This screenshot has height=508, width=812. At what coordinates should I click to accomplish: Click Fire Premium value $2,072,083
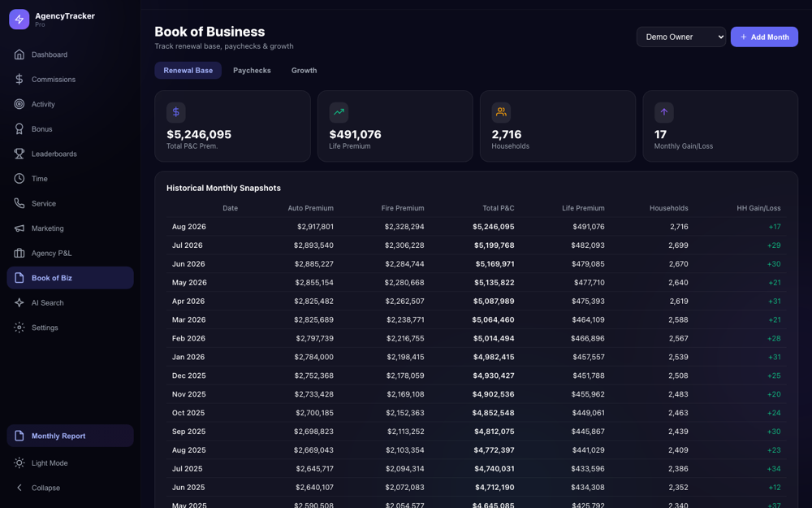(404, 488)
